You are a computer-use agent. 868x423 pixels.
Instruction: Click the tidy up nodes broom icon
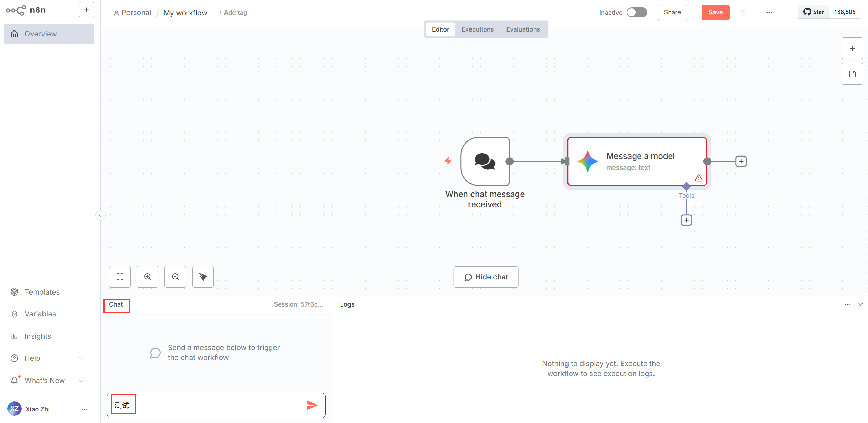click(x=203, y=277)
